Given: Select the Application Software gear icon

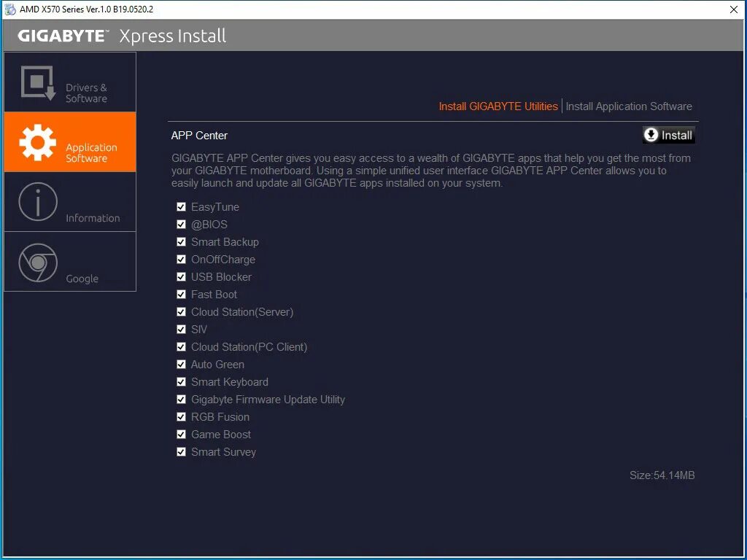Looking at the screenshot, I should [x=38, y=142].
